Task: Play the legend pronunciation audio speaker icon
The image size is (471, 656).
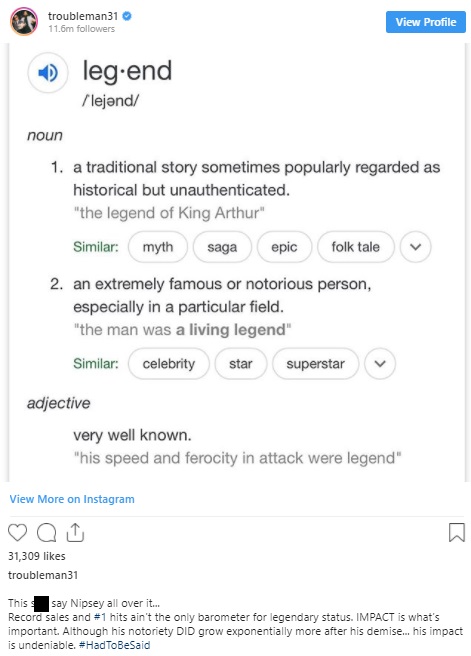Action: (x=48, y=73)
